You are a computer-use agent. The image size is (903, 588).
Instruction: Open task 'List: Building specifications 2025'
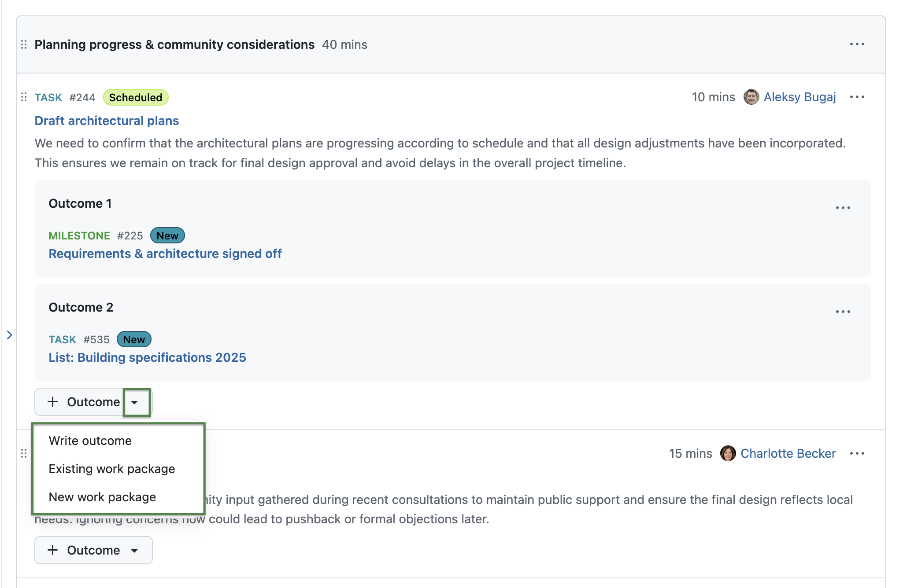click(148, 357)
